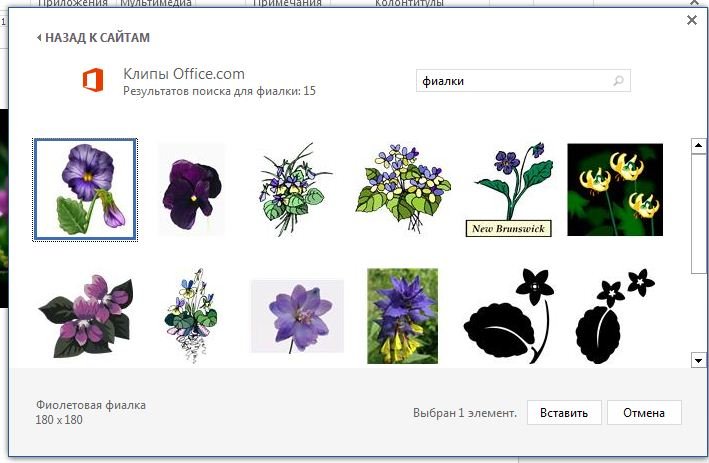Click the search magnifier icon

click(x=618, y=81)
